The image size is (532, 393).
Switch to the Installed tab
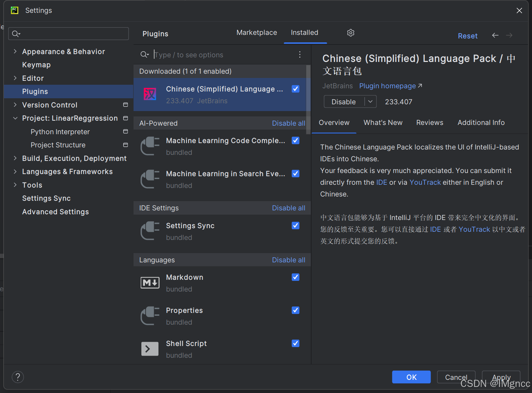304,32
